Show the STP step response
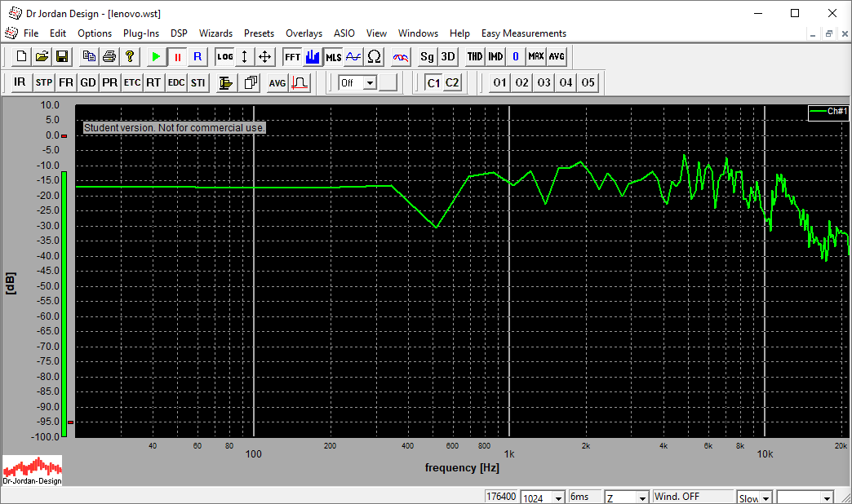 [43, 82]
